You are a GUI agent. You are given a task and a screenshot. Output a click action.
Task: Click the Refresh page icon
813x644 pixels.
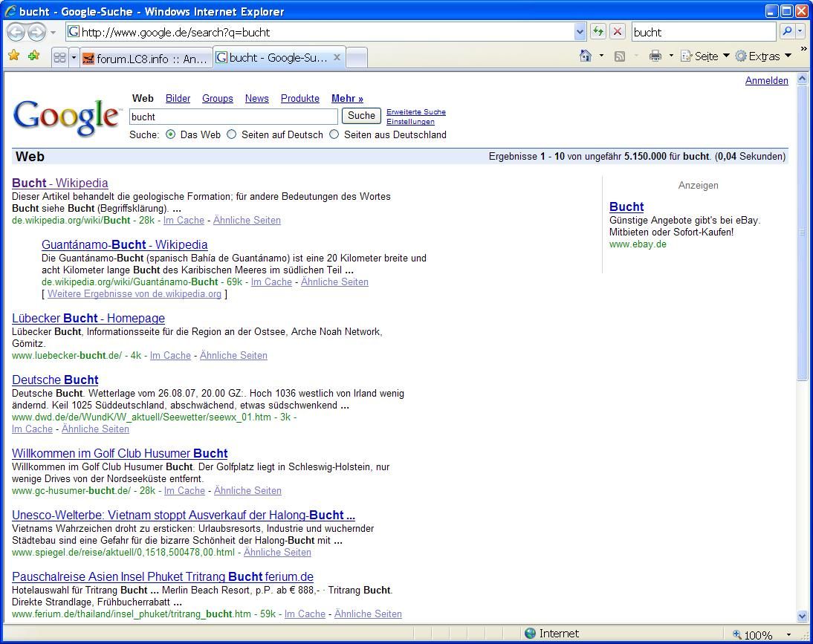[x=597, y=32]
